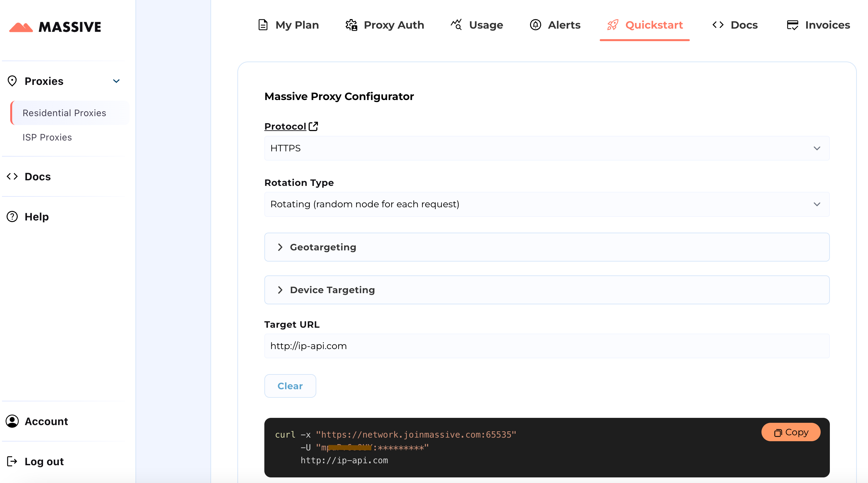Open the sidebar Docs link

coord(38,176)
